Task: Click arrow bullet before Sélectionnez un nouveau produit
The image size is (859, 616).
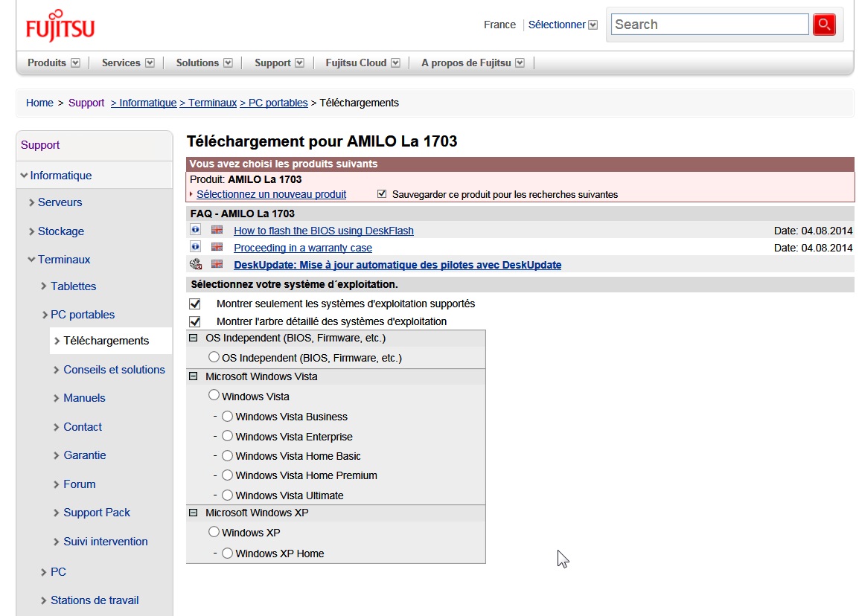Action: (191, 194)
